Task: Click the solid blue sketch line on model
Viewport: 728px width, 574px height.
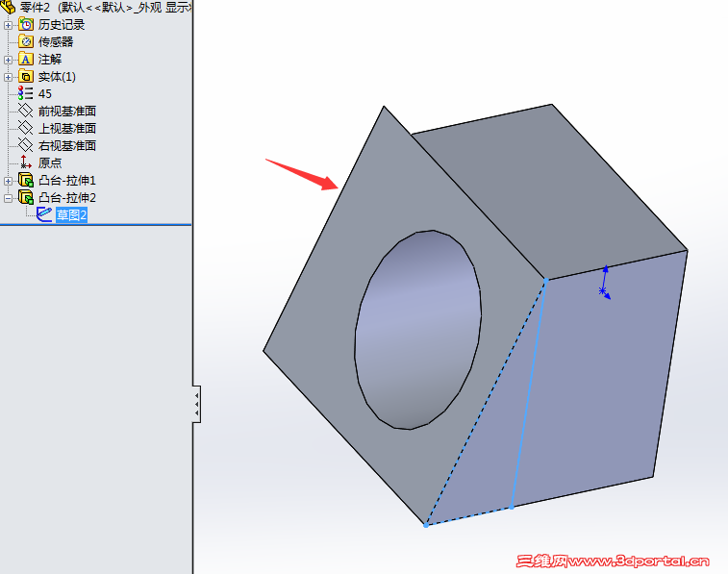Action: click(x=529, y=393)
